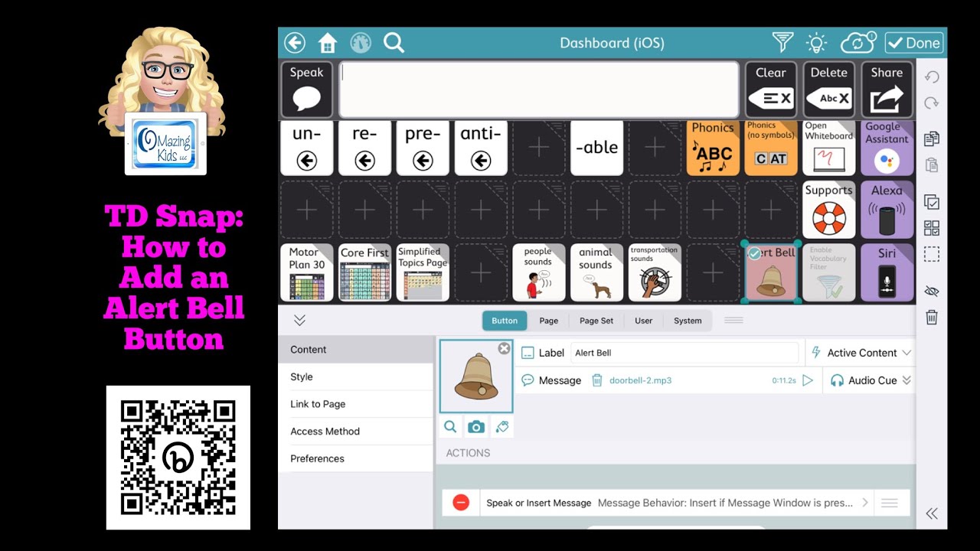Open the cloud sync icon
Image resolution: width=980 pixels, height=551 pixels.
857,43
